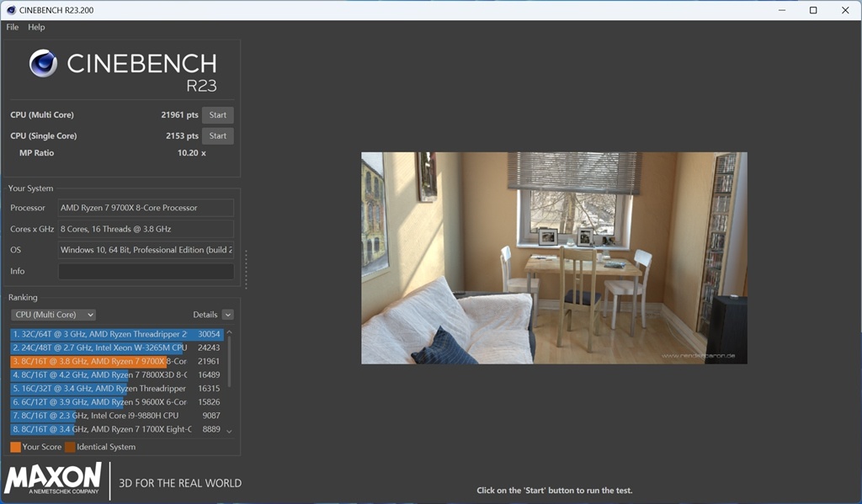This screenshot has height=504, width=862.
Task: Click the Processor field
Action: (146, 208)
